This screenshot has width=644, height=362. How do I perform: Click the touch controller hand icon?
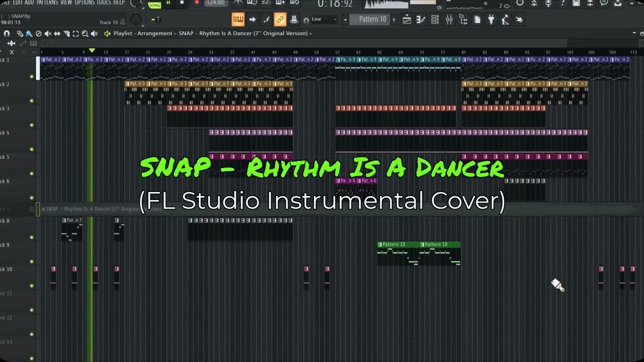click(519, 20)
